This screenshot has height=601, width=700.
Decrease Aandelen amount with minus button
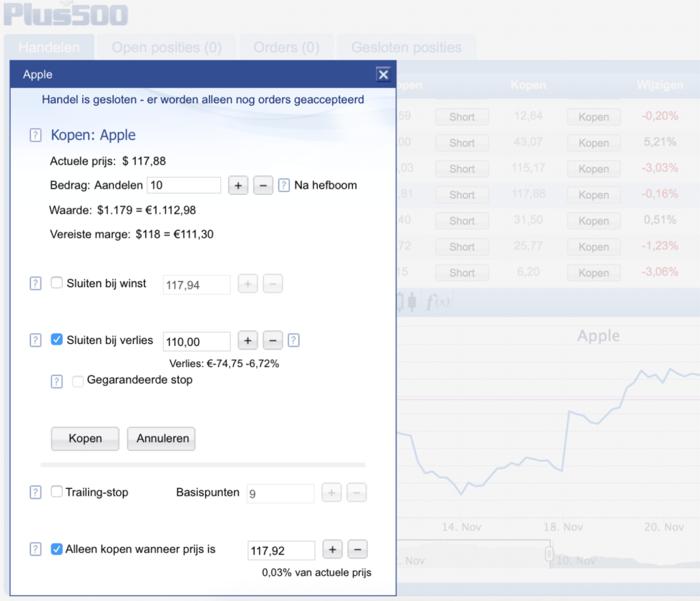[x=263, y=185]
